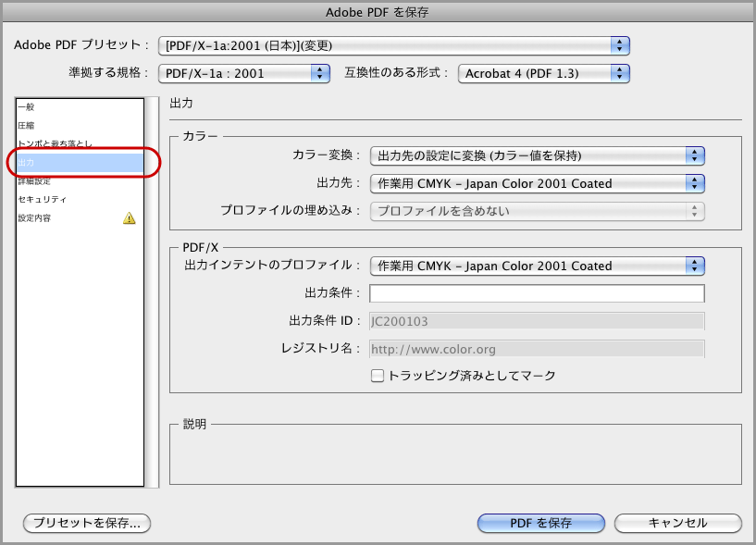Click the category list scrollbar
Viewport: 756px width, 545px height.
point(153,292)
